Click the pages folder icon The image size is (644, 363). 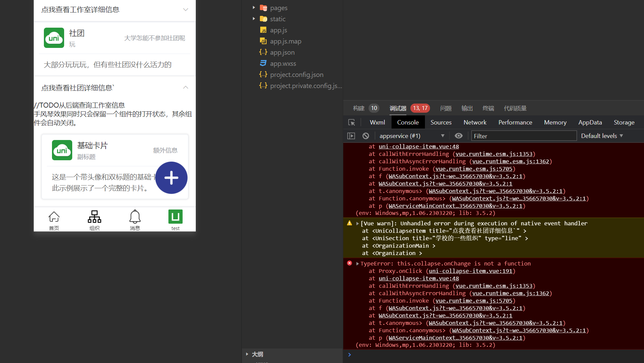tap(264, 8)
